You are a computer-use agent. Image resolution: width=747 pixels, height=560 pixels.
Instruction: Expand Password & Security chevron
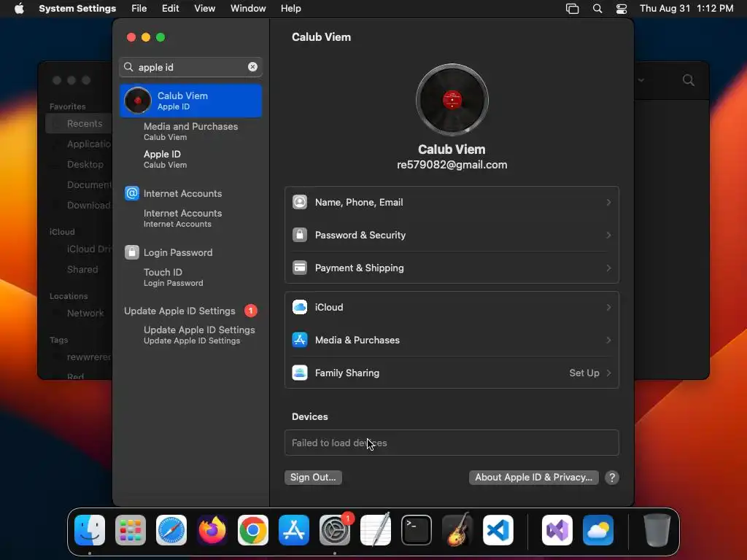608,236
